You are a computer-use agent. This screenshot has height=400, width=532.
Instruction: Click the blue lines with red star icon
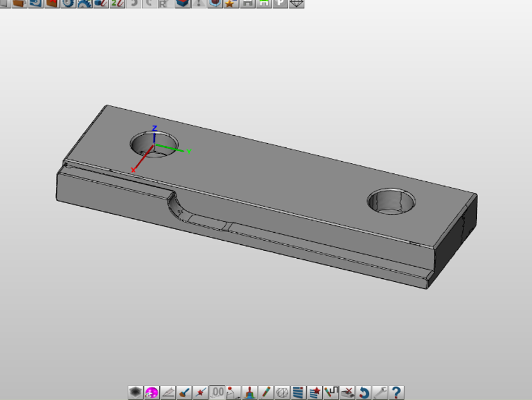tap(314, 393)
